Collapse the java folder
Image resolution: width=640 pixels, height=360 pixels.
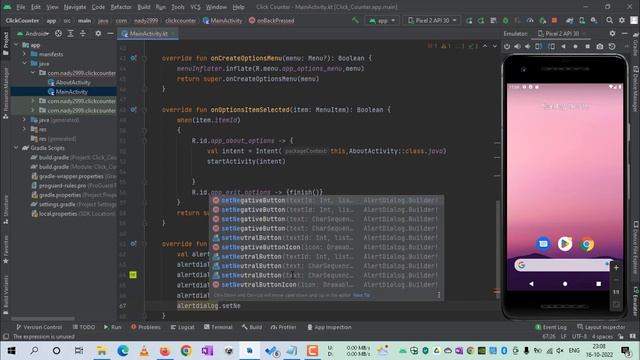[x=24, y=64]
